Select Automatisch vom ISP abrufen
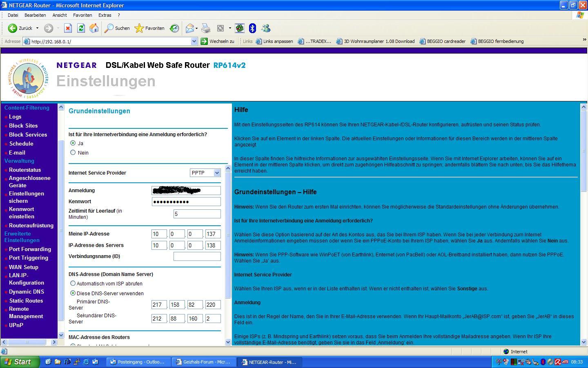This screenshot has width=588, height=368. pyautogui.click(x=73, y=283)
